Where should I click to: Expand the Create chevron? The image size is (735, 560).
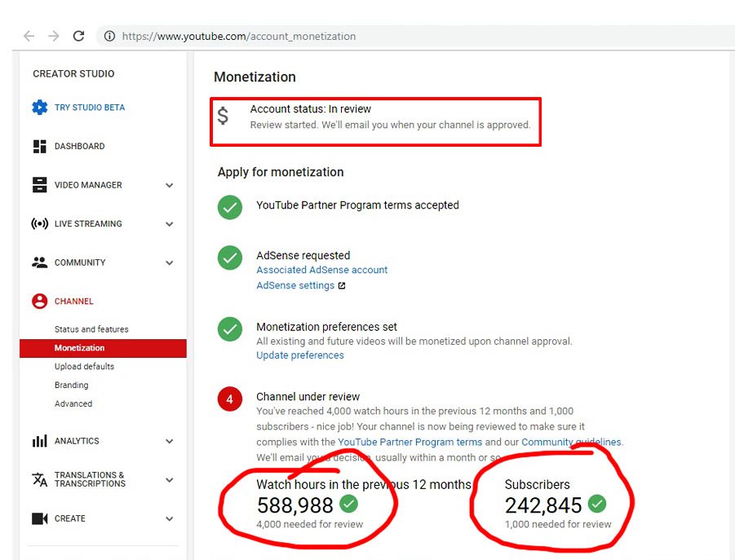click(169, 518)
